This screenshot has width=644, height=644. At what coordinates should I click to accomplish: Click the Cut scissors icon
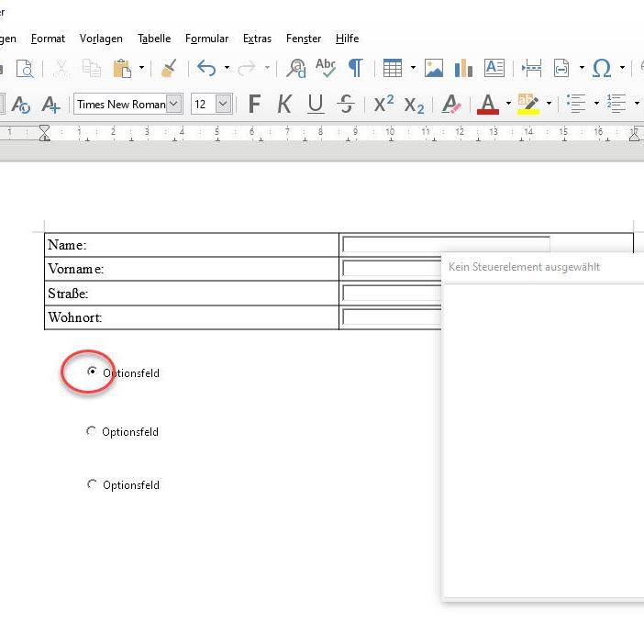[x=61, y=68]
